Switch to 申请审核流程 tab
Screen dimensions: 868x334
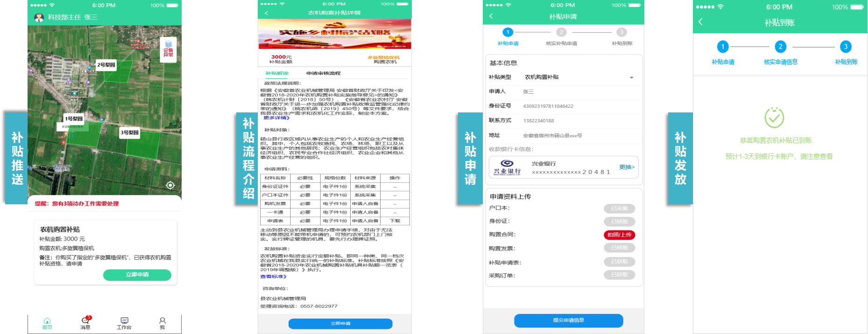323,73
